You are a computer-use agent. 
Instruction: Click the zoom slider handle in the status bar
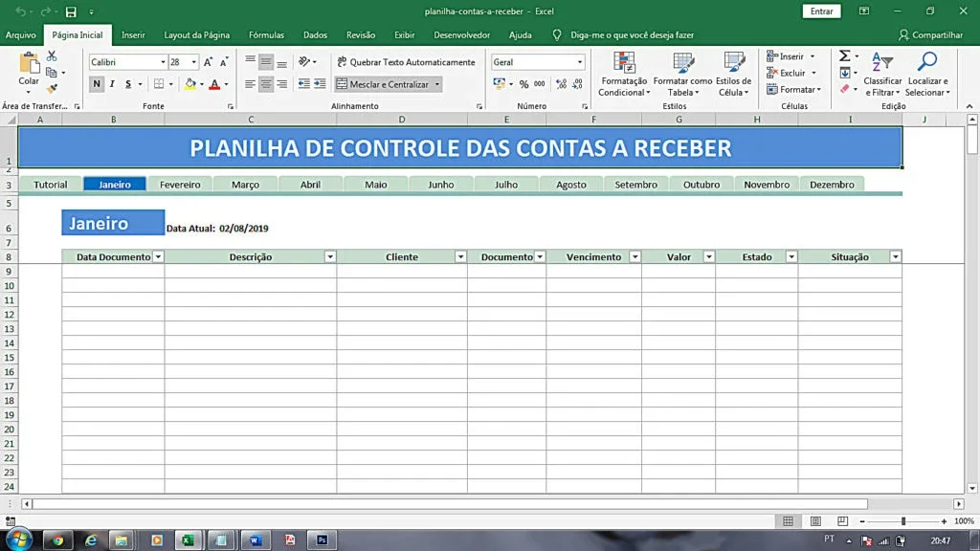click(903, 521)
